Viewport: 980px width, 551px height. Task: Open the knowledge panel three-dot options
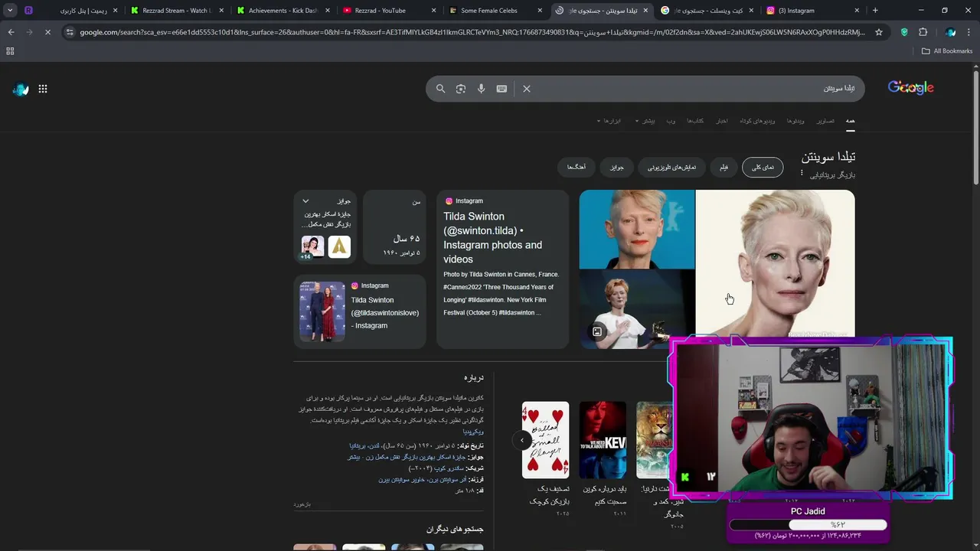[802, 174]
